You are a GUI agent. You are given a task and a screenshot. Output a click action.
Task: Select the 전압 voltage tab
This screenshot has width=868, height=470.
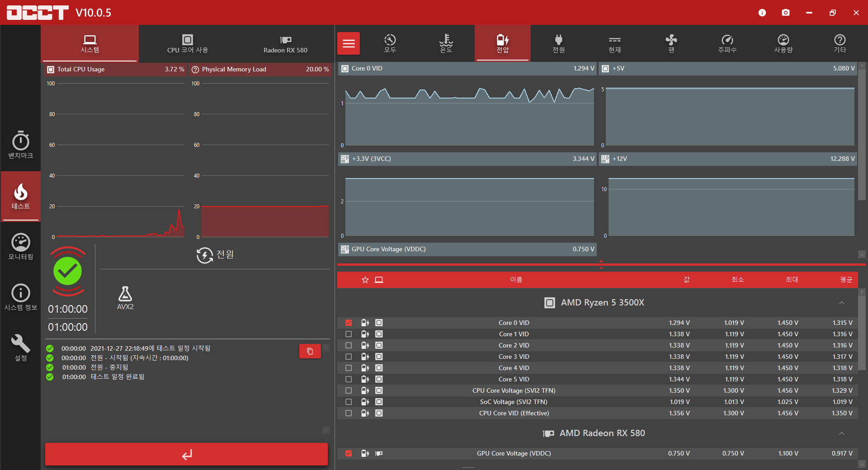503,43
